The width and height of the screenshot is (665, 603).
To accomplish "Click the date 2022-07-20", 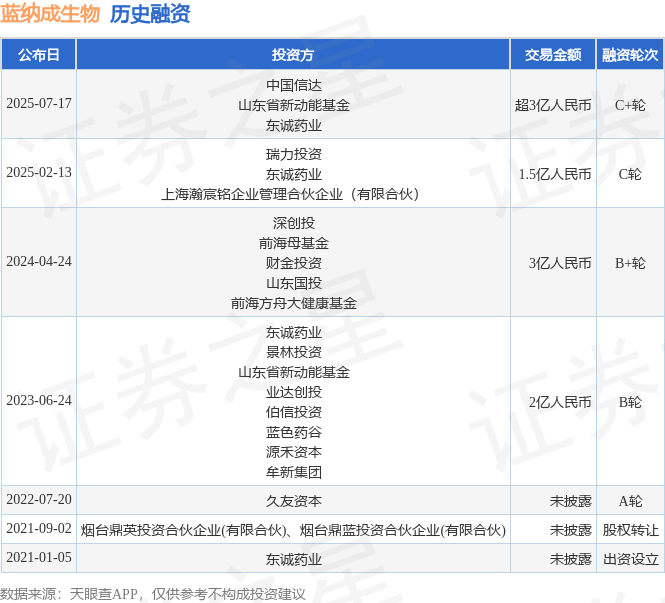I will (x=39, y=500).
